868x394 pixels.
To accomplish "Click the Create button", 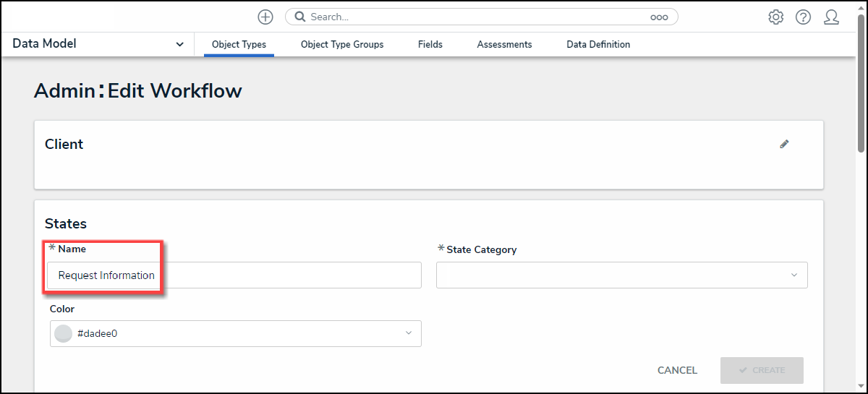I will [x=761, y=369].
